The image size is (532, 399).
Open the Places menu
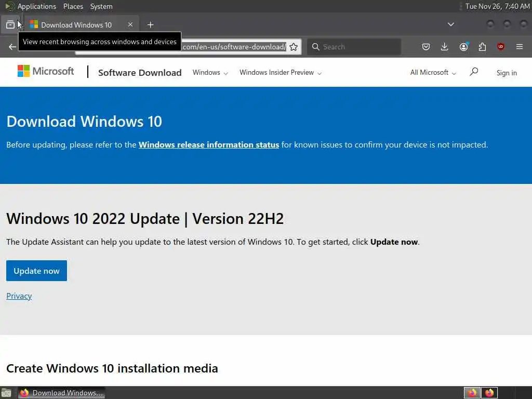pos(73,6)
